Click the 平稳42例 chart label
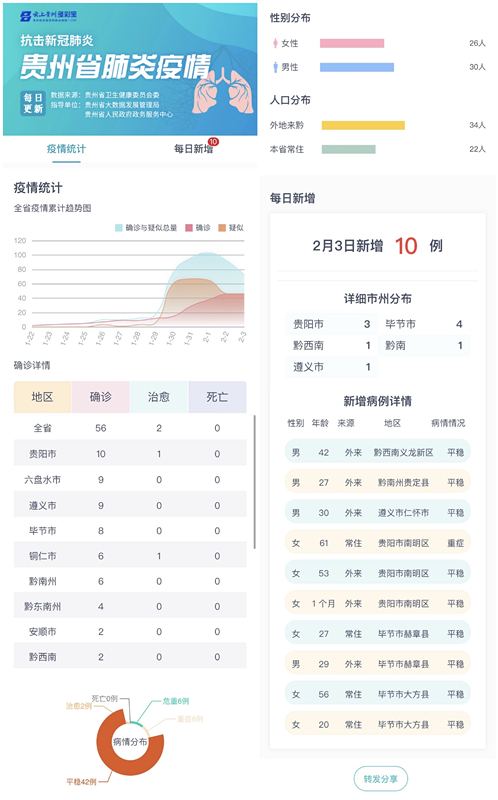498x800 pixels. (x=82, y=782)
